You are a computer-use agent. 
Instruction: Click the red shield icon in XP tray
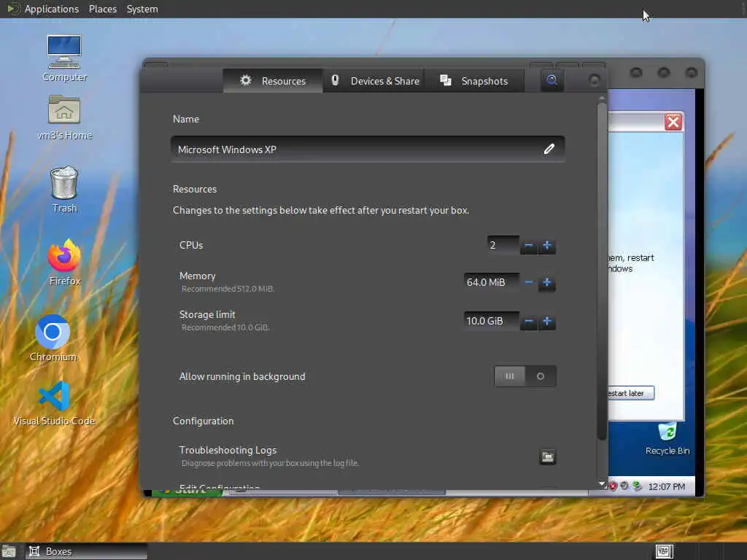coord(613,486)
